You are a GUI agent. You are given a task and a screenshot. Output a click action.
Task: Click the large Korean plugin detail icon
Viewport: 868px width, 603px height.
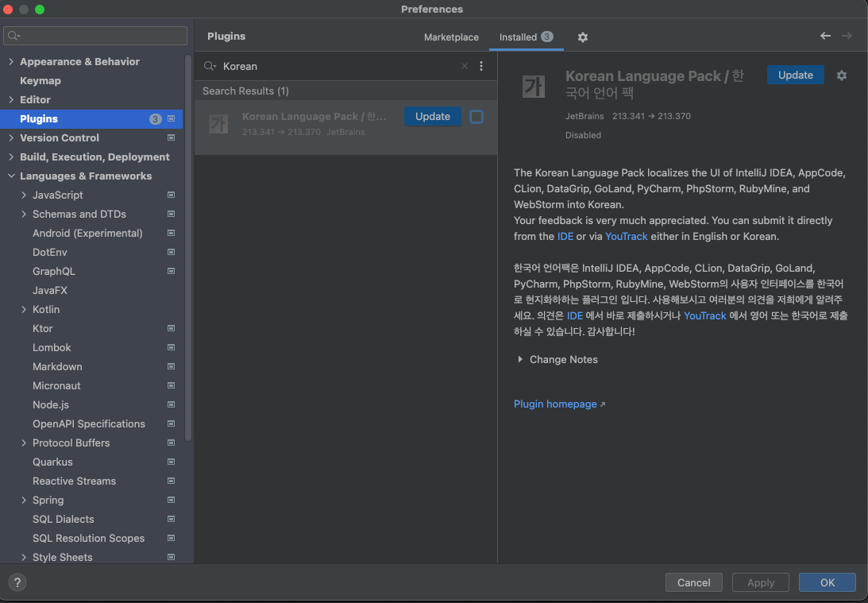[534, 87]
